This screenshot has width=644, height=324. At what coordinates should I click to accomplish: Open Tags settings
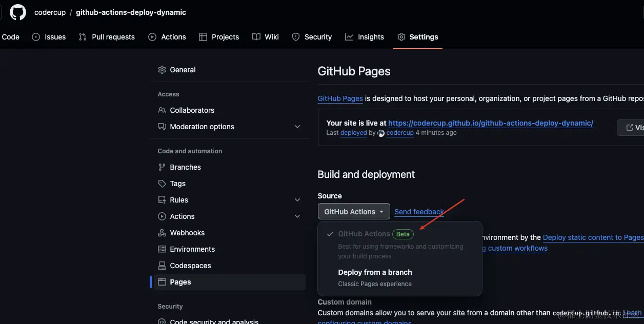coord(230,184)
